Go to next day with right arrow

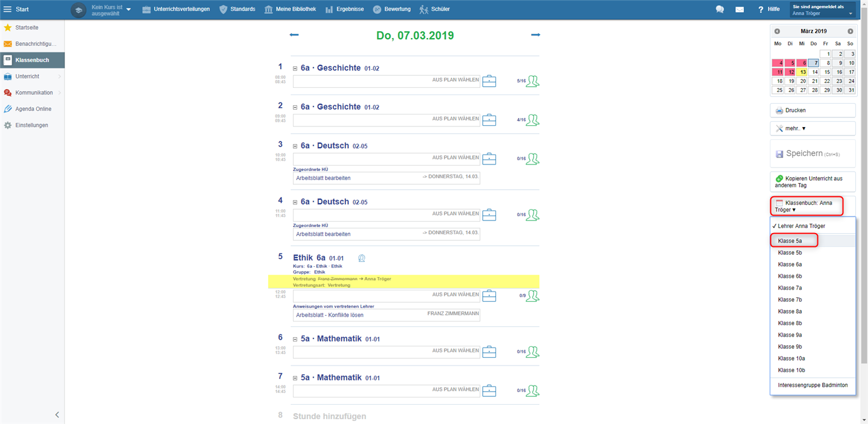(535, 35)
